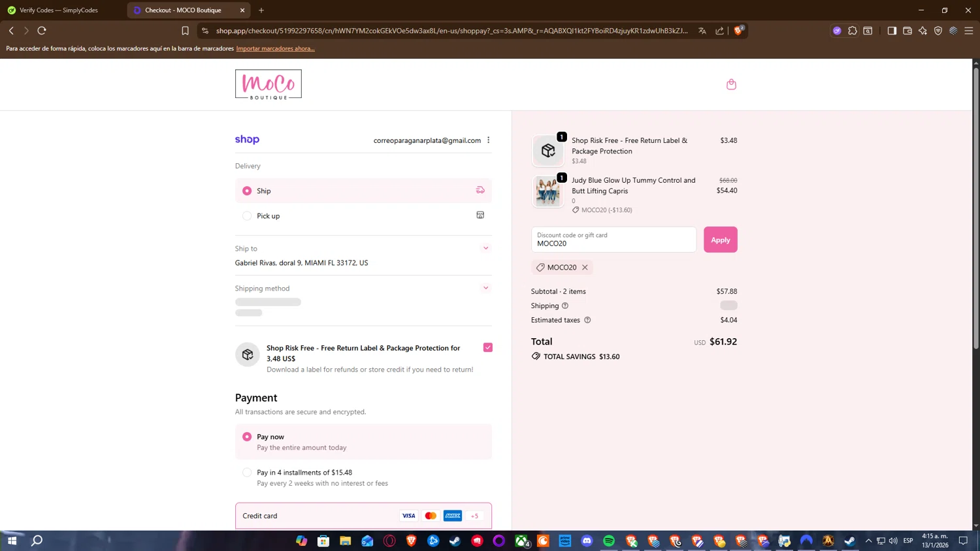
Task: Open Spotify from the taskbar
Action: point(609,541)
